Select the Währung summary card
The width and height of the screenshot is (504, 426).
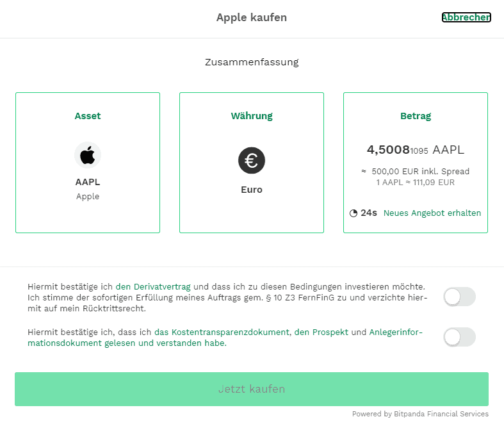pos(252,163)
